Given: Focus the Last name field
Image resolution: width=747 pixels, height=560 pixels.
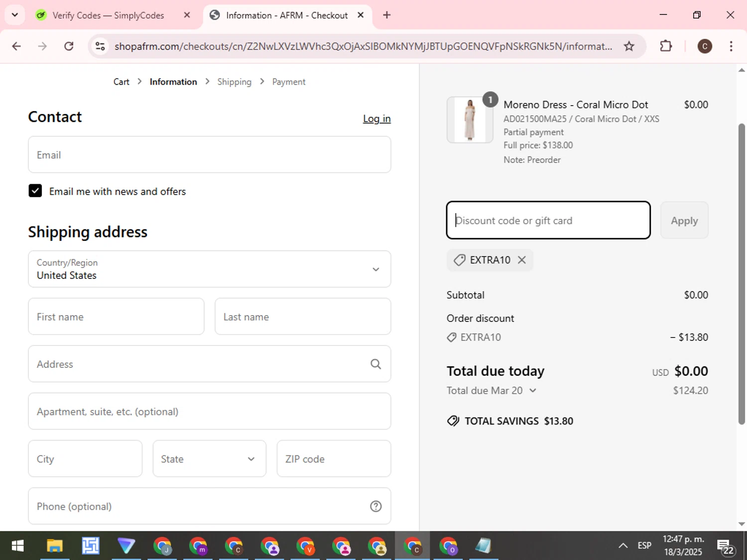Looking at the screenshot, I should [303, 317].
